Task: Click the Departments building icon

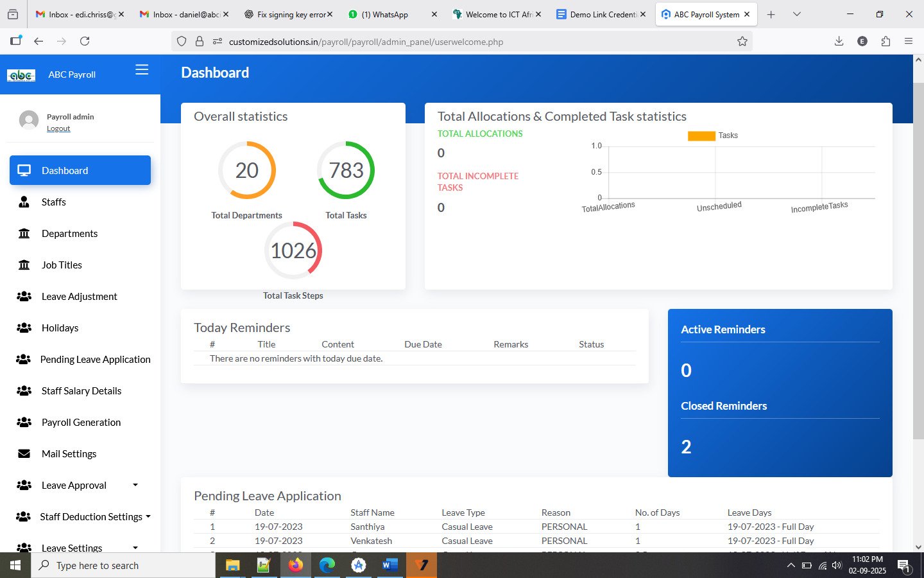Action: pyautogui.click(x=24, y=234)
